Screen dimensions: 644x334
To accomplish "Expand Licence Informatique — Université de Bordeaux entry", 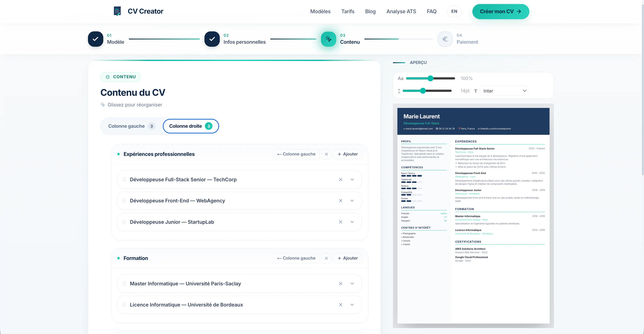I will coord(352,305).
